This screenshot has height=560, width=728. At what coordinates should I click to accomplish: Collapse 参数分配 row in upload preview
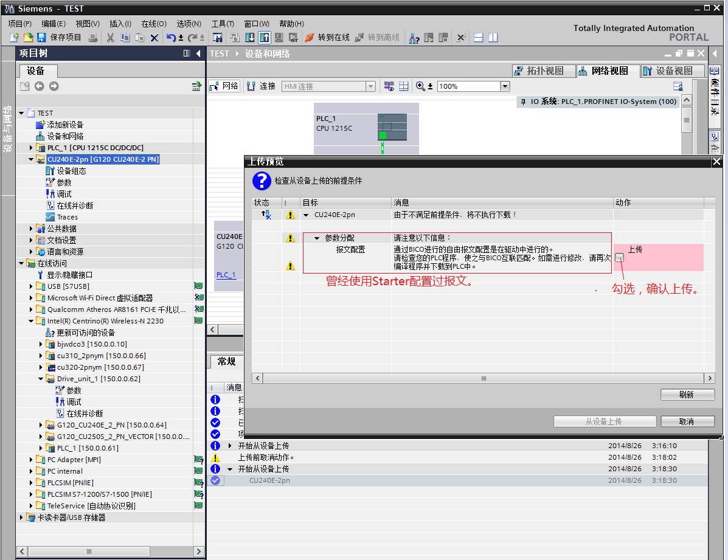pyautogui.click(x=317, y=238)
